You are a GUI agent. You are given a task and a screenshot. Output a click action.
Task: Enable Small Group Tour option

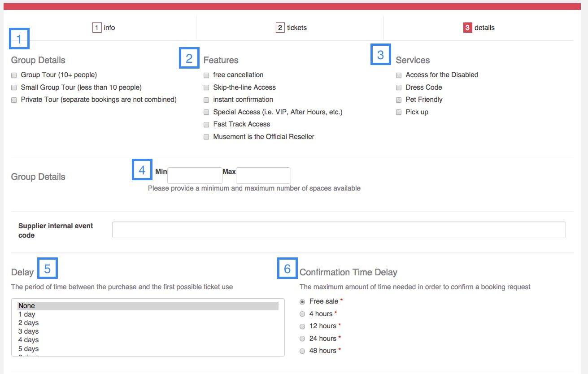click(x=14, y=87)
